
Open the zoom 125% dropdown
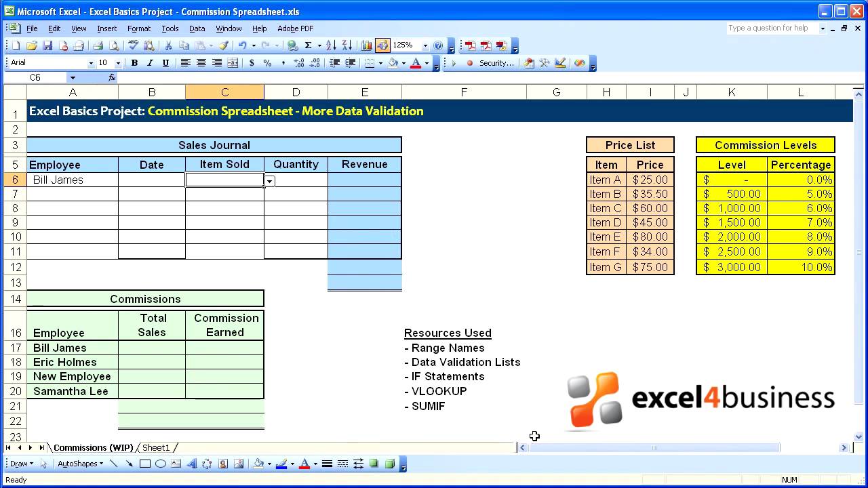(425, 45)
